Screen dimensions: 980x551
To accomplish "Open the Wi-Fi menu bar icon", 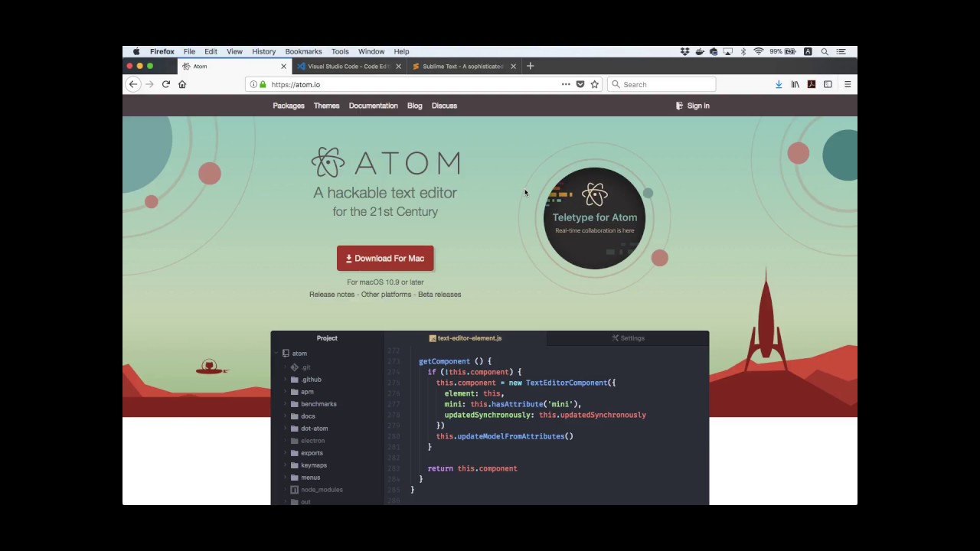I will (759, 51).
